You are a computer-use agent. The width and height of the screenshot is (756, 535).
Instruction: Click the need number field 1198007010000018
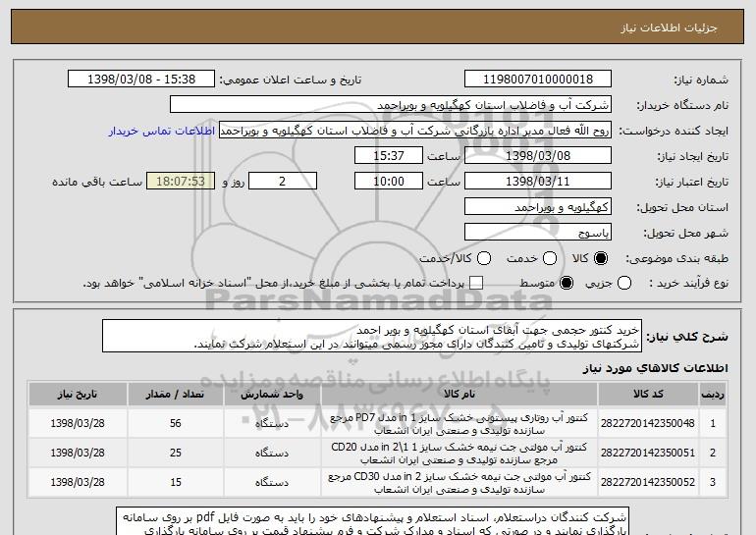pos(538,80)
